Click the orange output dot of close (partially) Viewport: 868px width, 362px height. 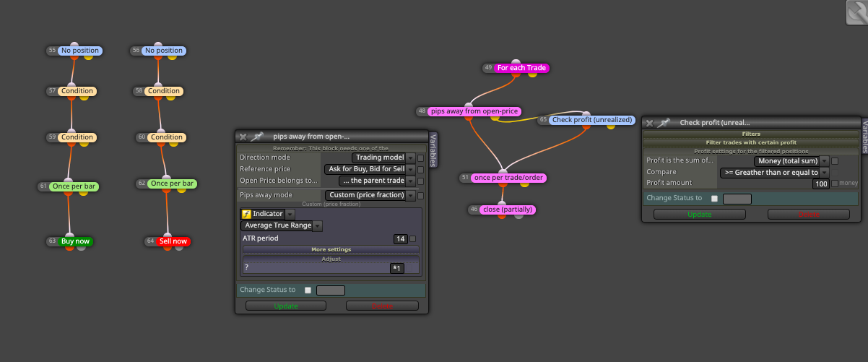coord(503,215)
